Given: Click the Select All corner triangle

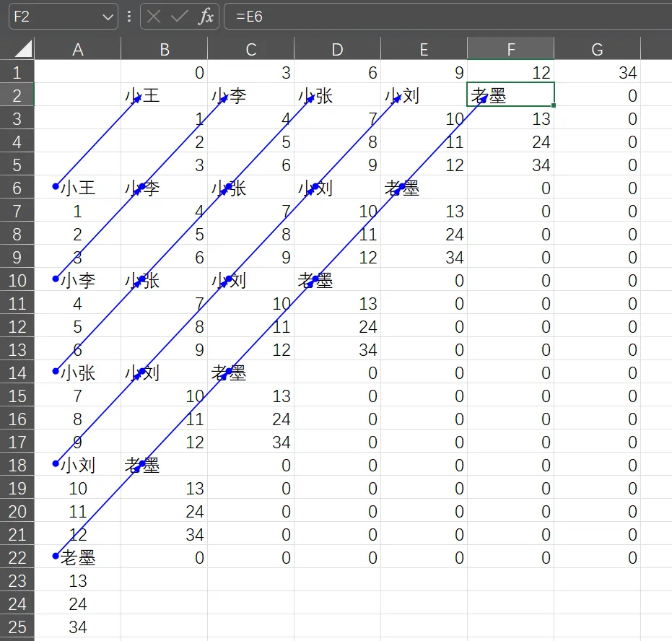Looking at the screenshot, I should tap(24, 48).
